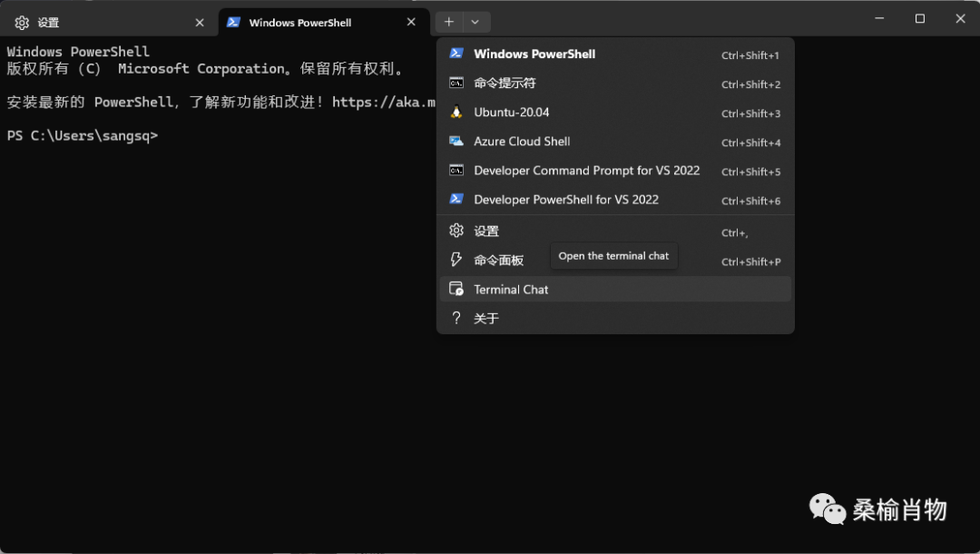Open the 关于 about entry
This screenshot has width=980, height=554.
click(x=615, y=318)
